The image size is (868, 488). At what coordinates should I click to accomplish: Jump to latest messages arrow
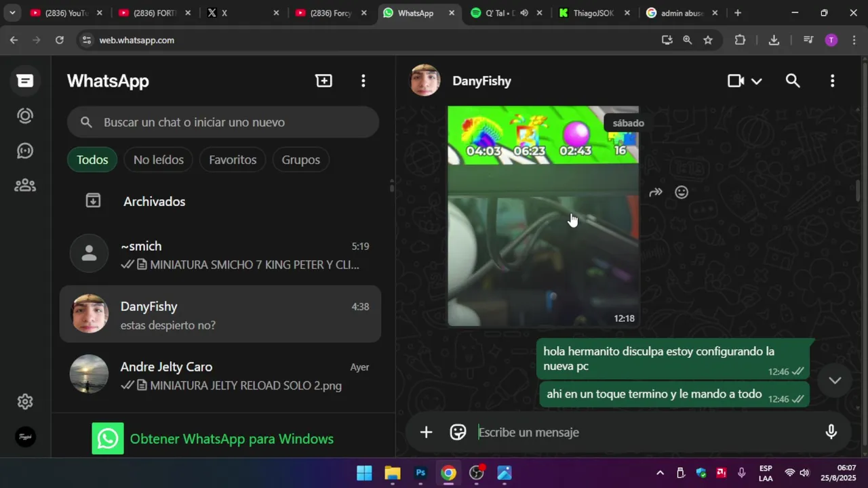(835, 380)
